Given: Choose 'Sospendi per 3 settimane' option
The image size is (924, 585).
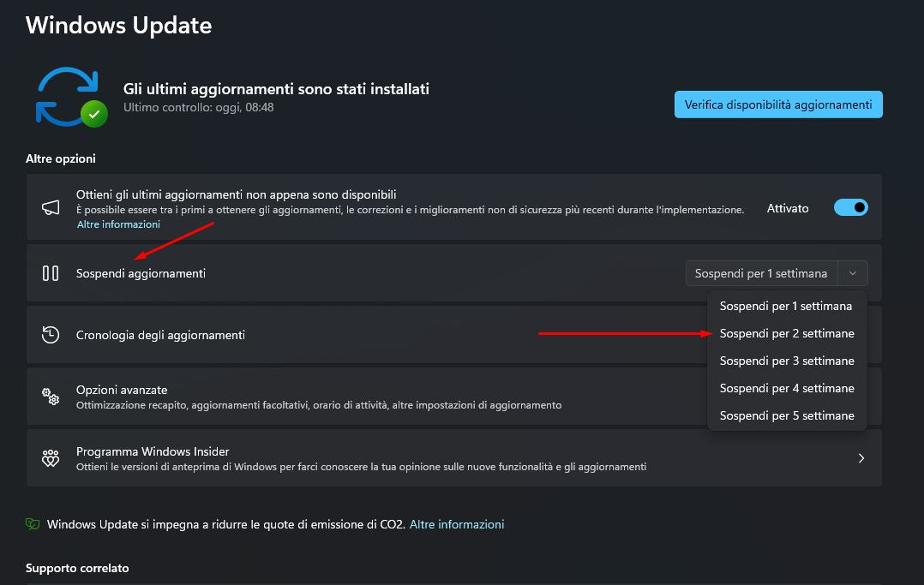Looking at the screenshot, I should [786, 361].
